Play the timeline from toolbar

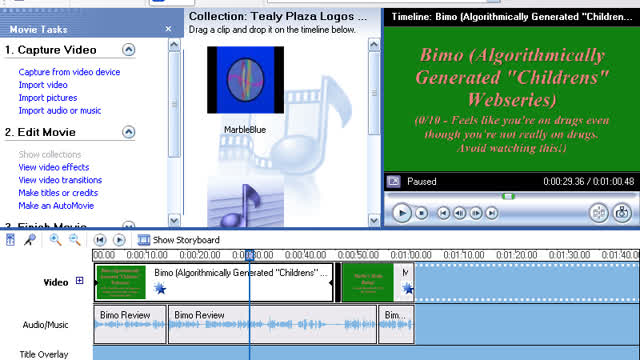(x=119, y=240)
